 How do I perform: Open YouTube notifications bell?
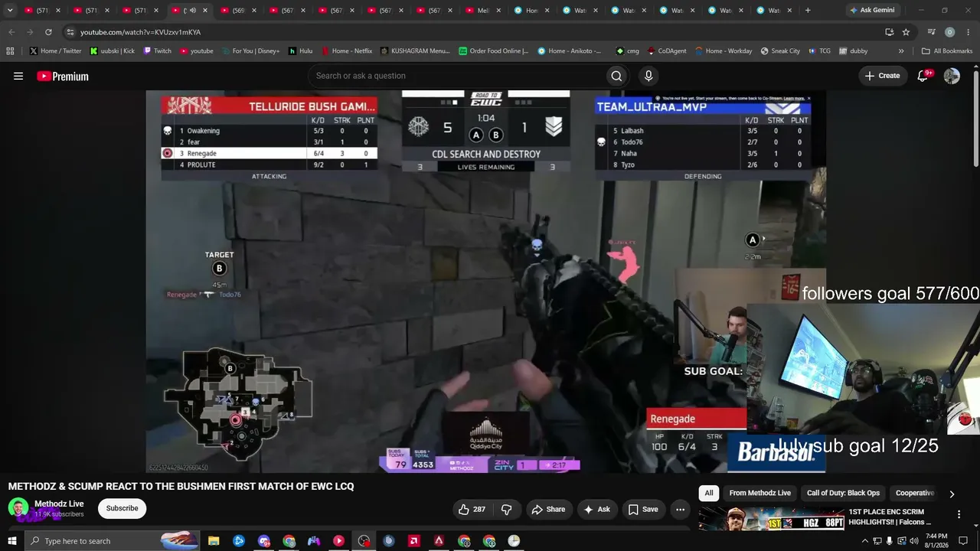[923, 76]
